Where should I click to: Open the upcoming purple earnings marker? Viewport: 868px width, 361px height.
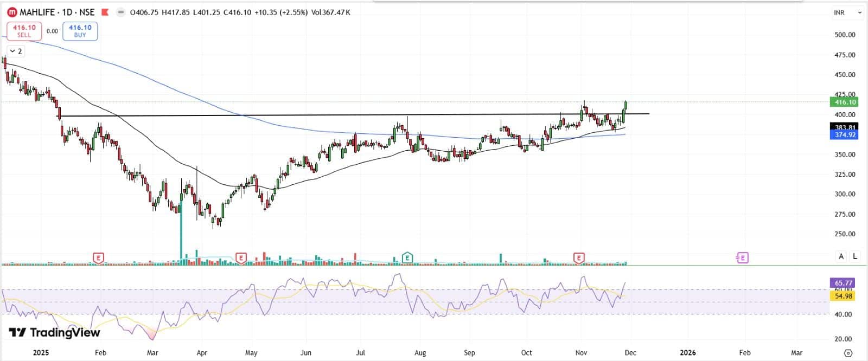click(742, 258)
